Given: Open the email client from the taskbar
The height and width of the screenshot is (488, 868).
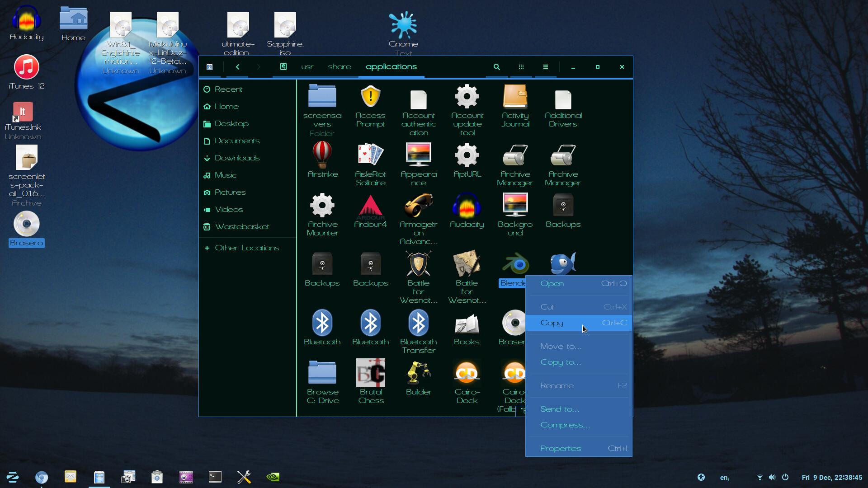Looking at the screenshot, I should click(71, 477).
